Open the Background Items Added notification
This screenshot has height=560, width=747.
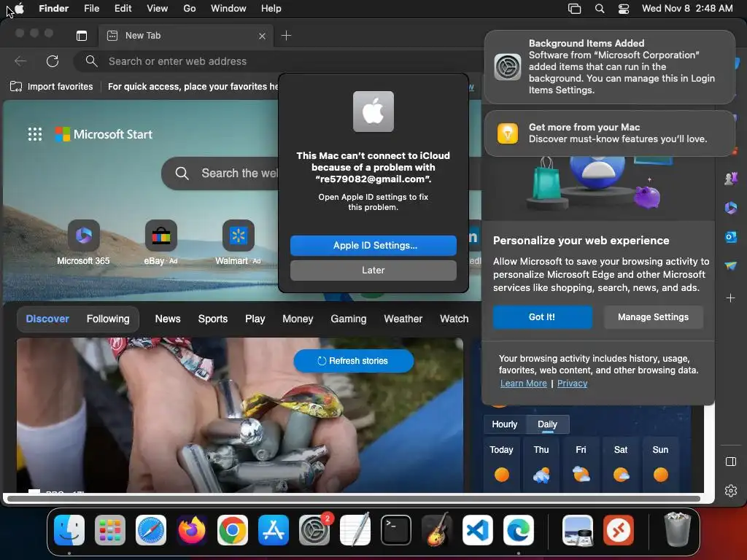tap(610, 66)
